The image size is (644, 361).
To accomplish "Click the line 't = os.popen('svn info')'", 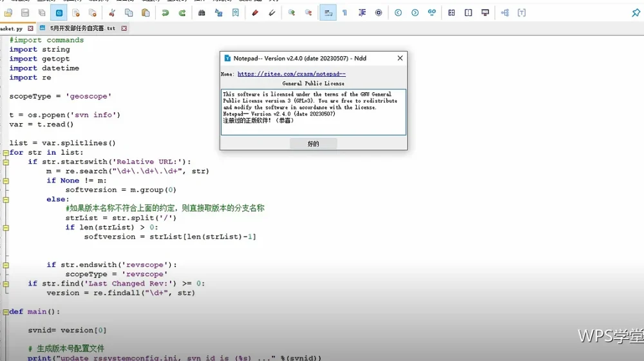I will point(65,115).
